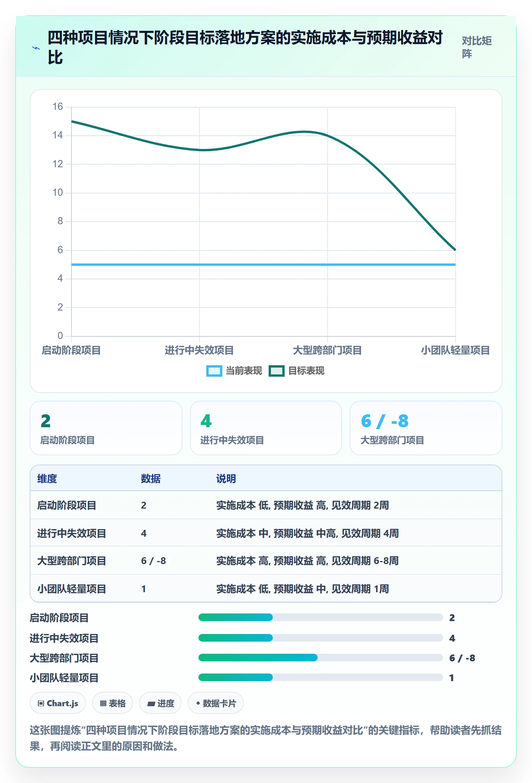Open the 大型跨部门项目 data card showing 6 / -8
532x783 pixels.
click(426, 428)
